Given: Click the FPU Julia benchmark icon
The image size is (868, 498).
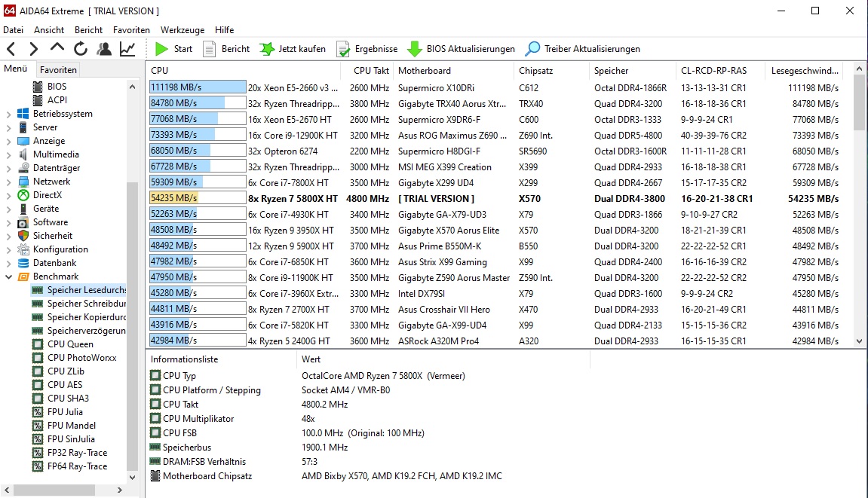Looking at the screenshot, I should (x=38, y=411).
